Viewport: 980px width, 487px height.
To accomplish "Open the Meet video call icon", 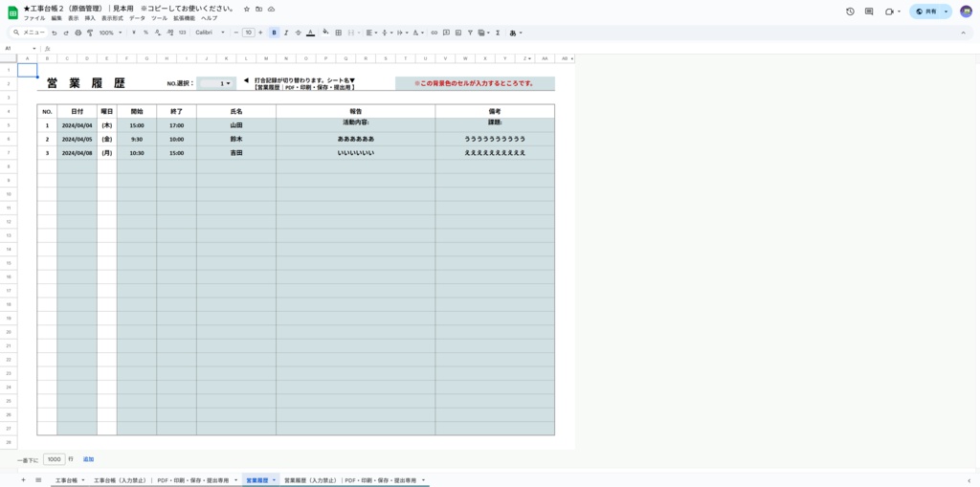I will [889, 11].
